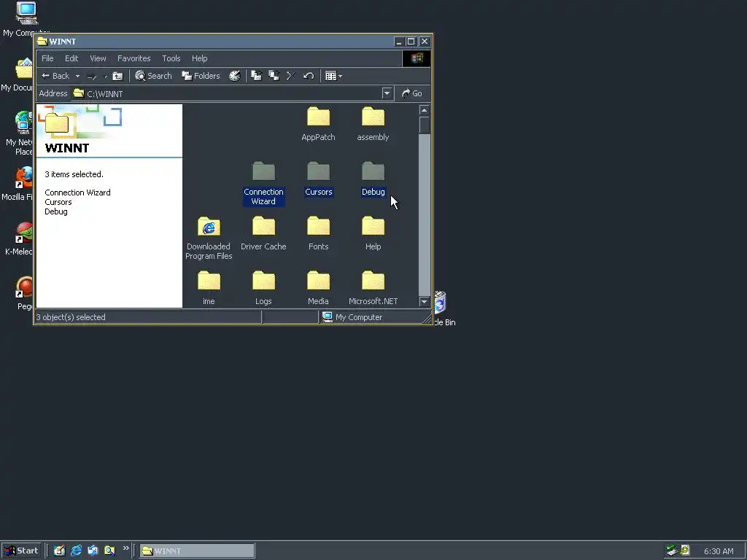Click the scroll up arrow in file list
747x560 pixels.
(424, 110)
